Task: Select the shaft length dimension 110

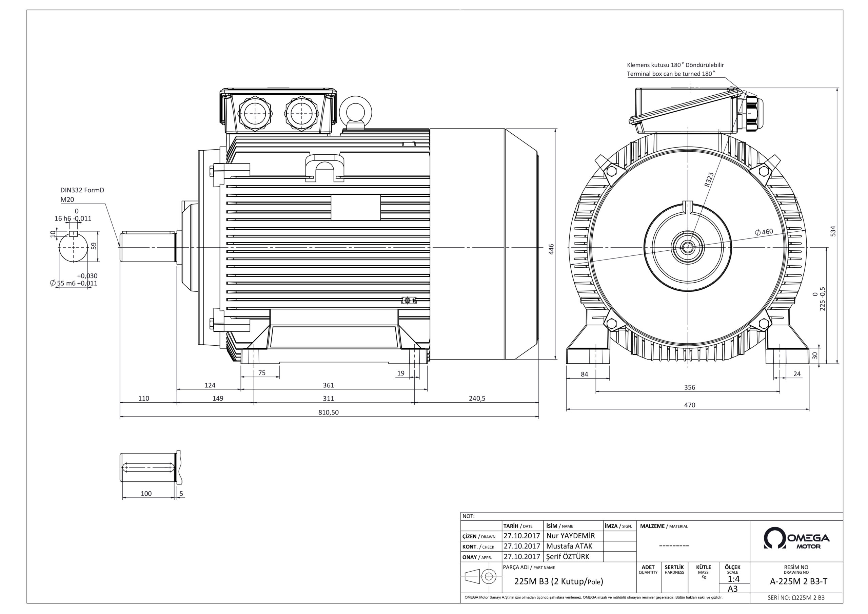Action: 144,398
